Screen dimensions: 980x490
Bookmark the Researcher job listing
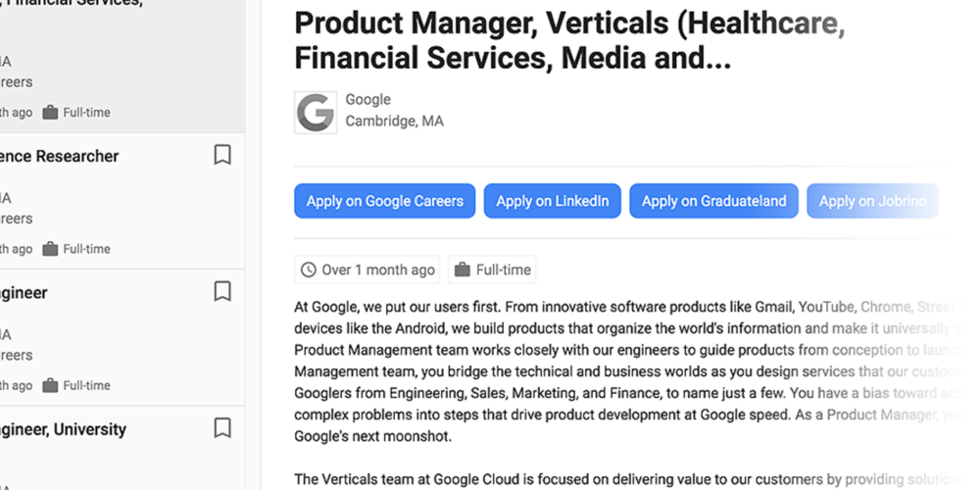222,155
